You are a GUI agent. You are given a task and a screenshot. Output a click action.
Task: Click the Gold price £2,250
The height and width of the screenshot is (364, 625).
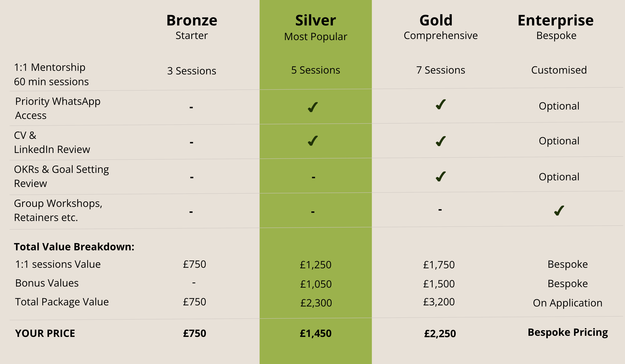coord(440,334)
